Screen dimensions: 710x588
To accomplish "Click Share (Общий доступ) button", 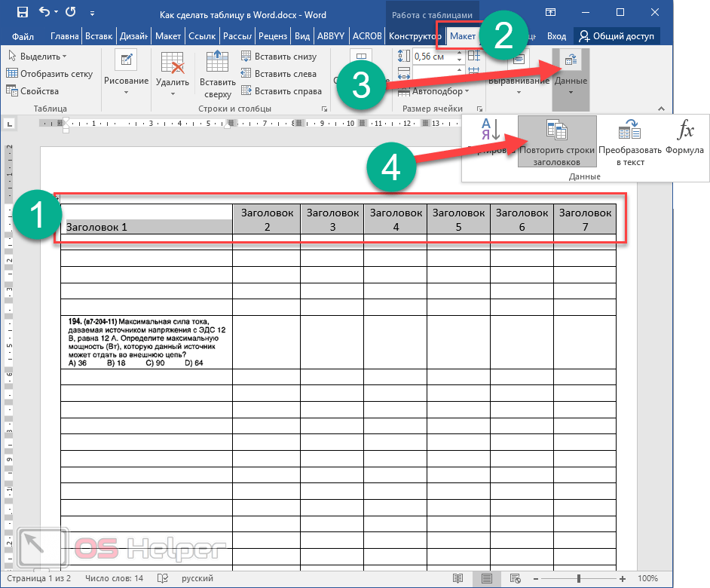I will [617, 36].
